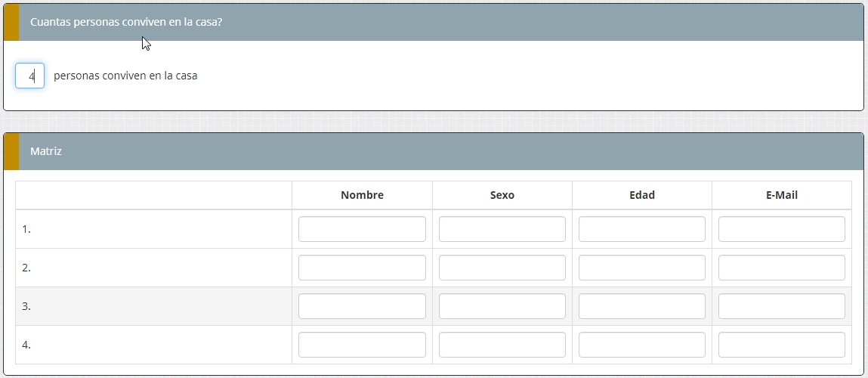Click the E-Mail field for row 1

tap(781, 229)
